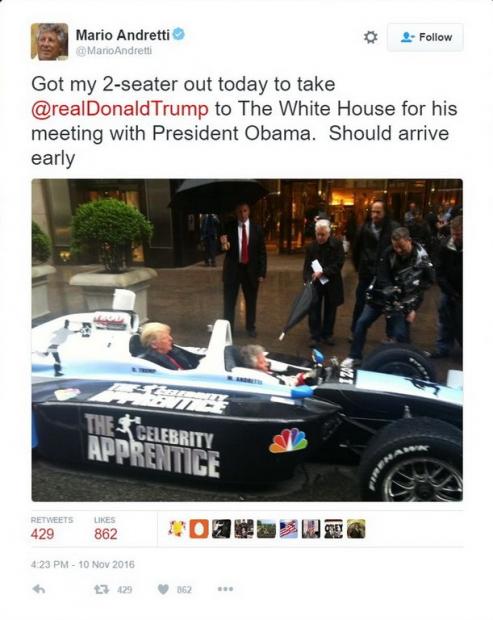
Task: Open the gear settings icon
Action: (370, 37)
